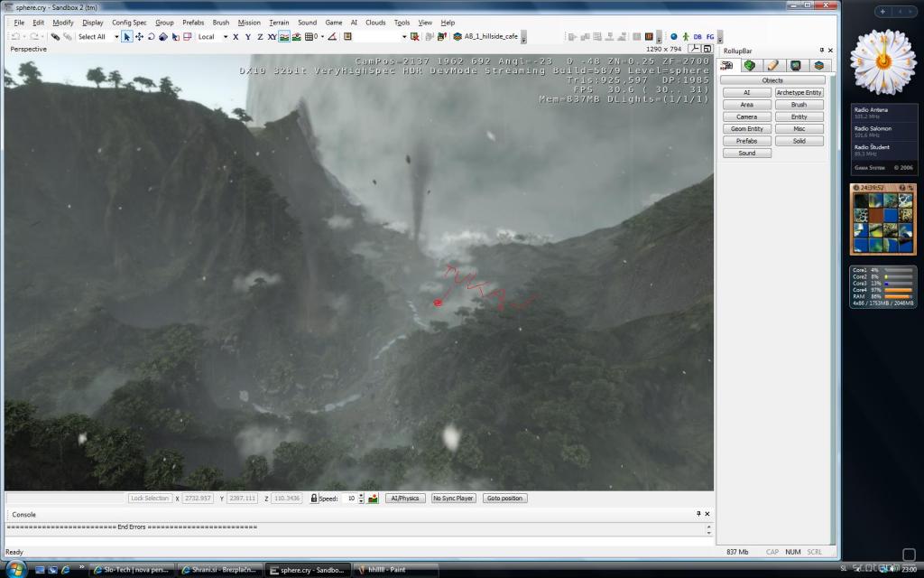Screen dimensions: 924x578
Task: Activate the Scale tool
Action: [x=163, y=36]
